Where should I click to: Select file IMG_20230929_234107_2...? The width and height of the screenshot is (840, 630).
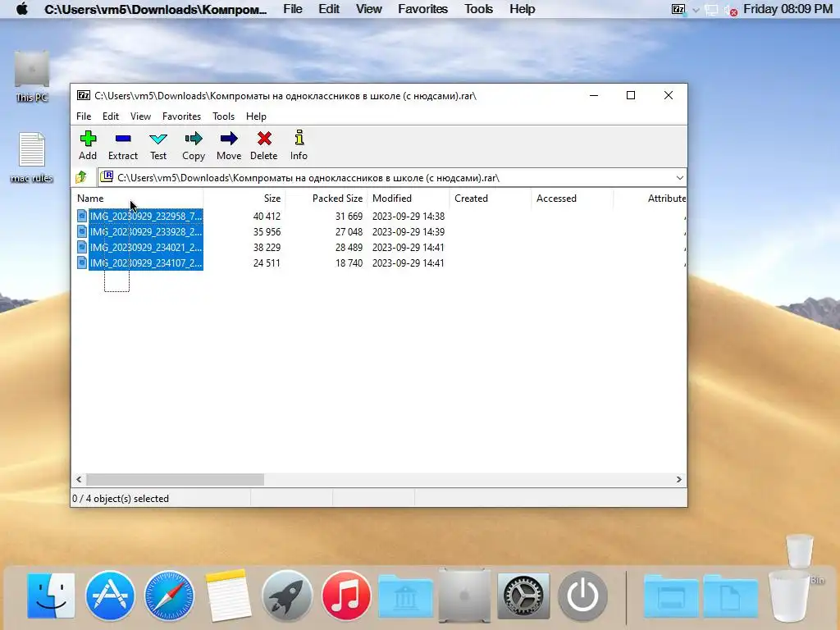[146, 262]
